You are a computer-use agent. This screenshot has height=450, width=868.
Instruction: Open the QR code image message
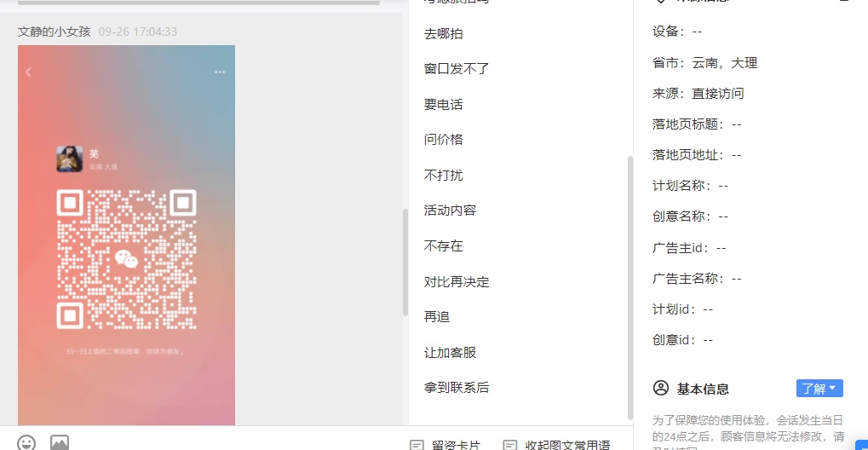[126, 235]
